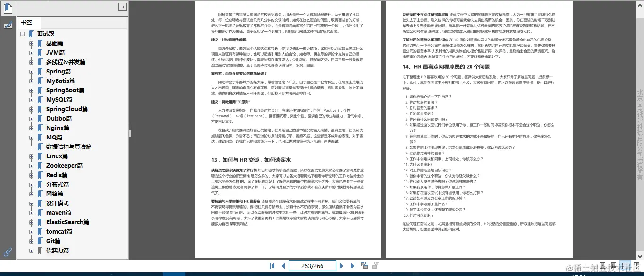644x276 pixels.
Task: Expand the tomcat篇 bookmark node
Action: (x=32, y=232)
